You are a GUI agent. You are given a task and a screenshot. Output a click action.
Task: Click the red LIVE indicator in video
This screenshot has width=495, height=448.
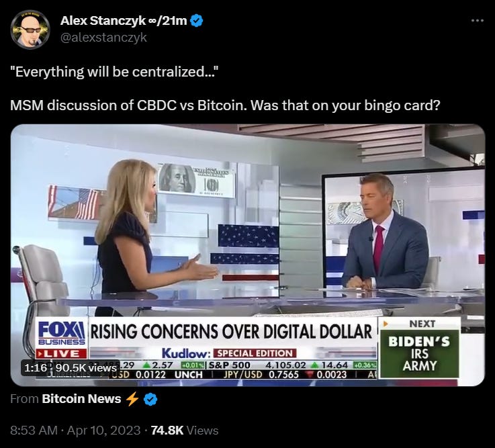click(61, 353)
